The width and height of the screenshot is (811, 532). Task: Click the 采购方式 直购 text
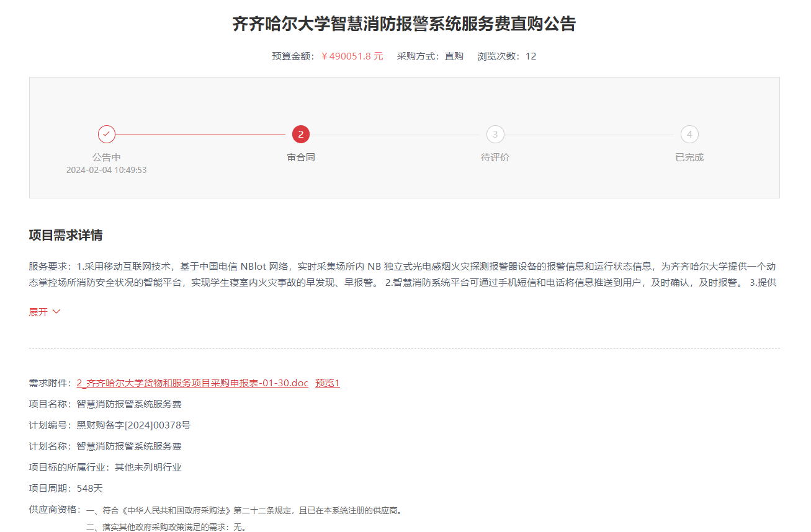[x=430, y=56]
